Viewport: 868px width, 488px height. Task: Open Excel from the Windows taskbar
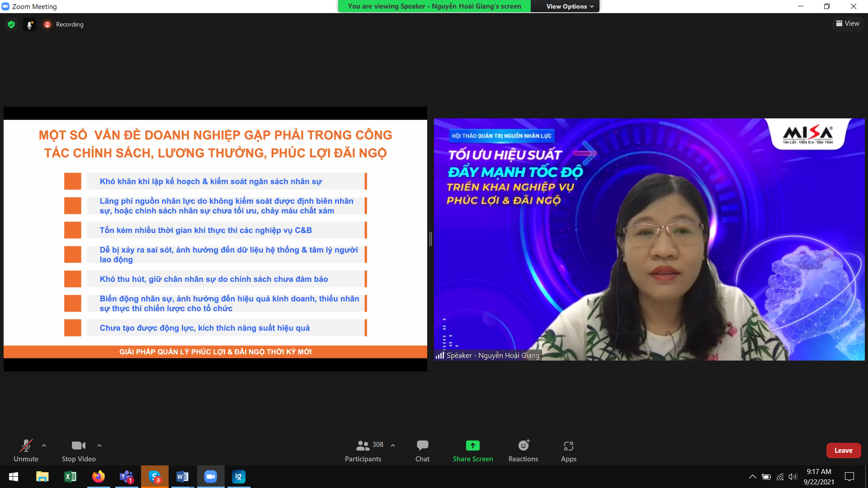pyautogui.click(x=71, y=477)
